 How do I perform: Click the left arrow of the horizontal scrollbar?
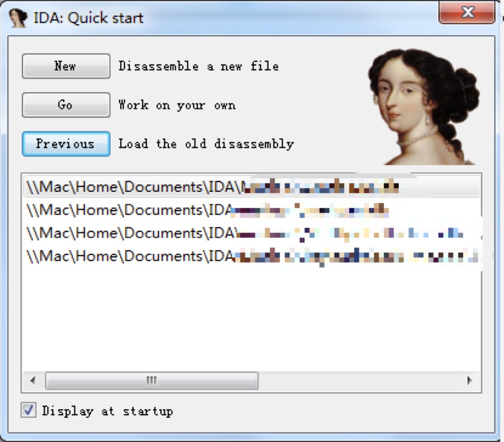(x=33, y=381)
